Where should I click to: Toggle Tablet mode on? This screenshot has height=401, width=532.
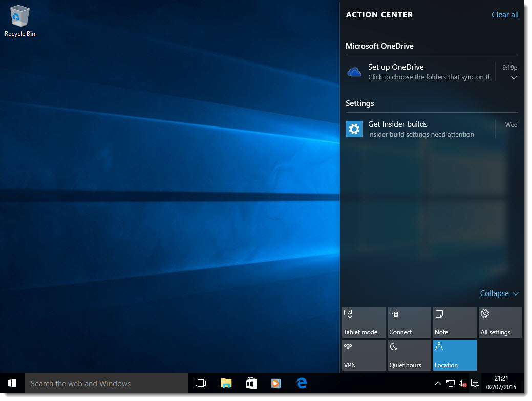point(363,322)
